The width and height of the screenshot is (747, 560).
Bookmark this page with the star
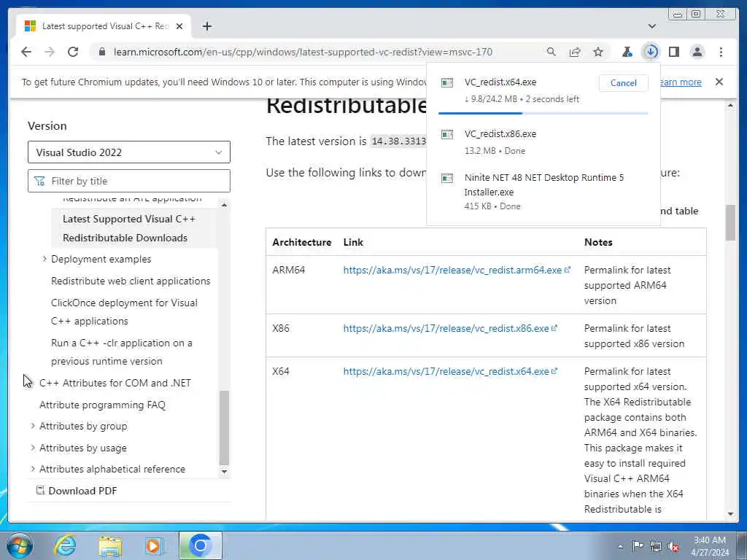pos(598,52)
